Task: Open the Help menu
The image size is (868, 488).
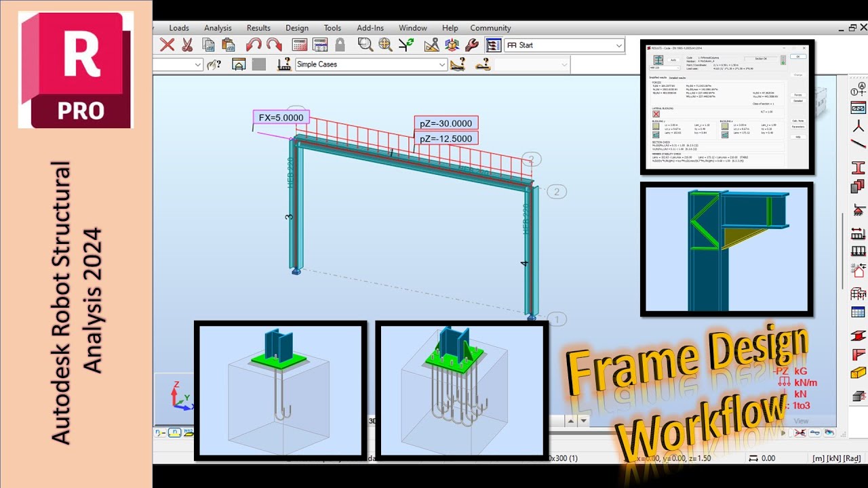Action: (450, 28)
